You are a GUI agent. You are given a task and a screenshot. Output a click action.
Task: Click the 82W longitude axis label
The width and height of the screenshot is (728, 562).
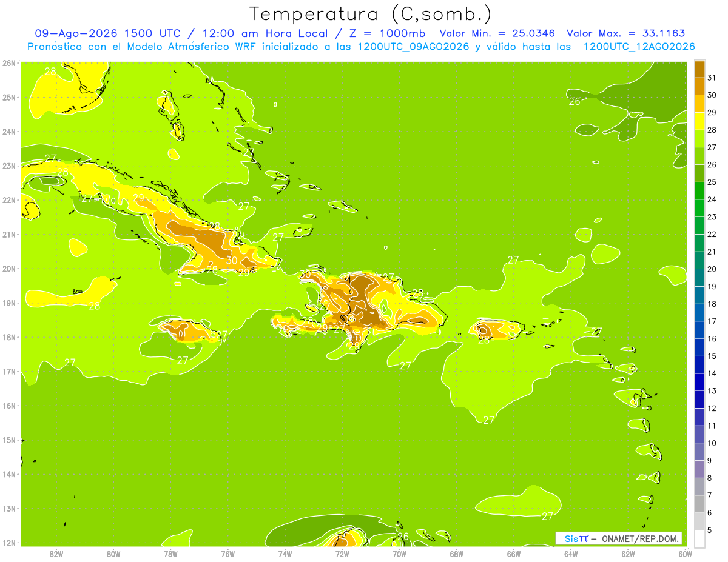point(56,554)
